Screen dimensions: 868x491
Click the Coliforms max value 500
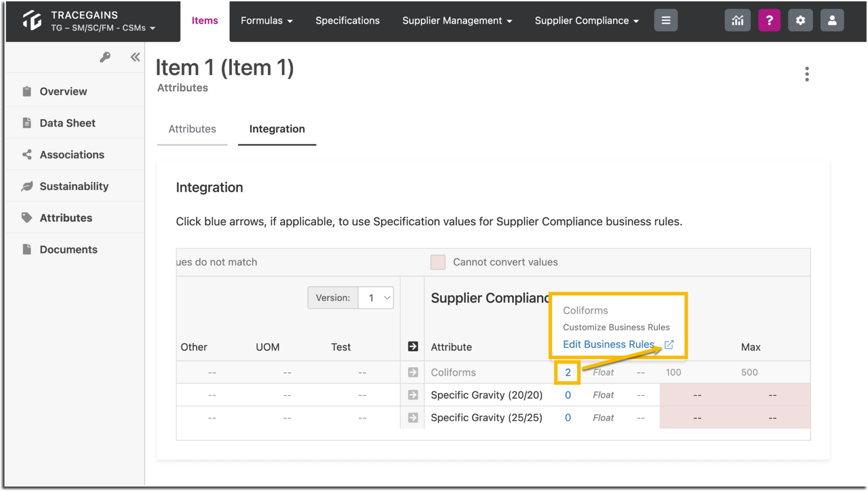pyautogui.click(x=749, y=372)
